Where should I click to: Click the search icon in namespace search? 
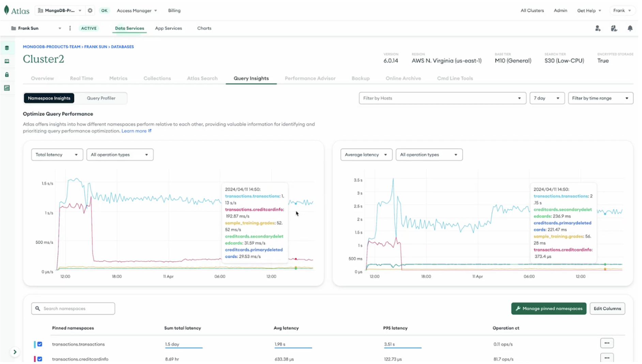pos(37,308)
